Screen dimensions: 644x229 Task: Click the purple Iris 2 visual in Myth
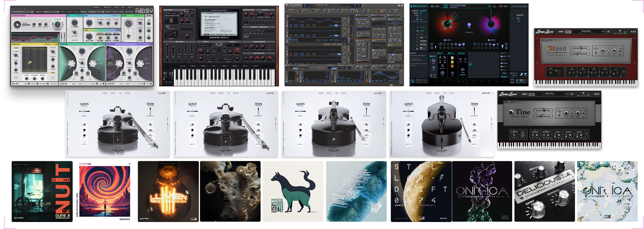(491, 24)
